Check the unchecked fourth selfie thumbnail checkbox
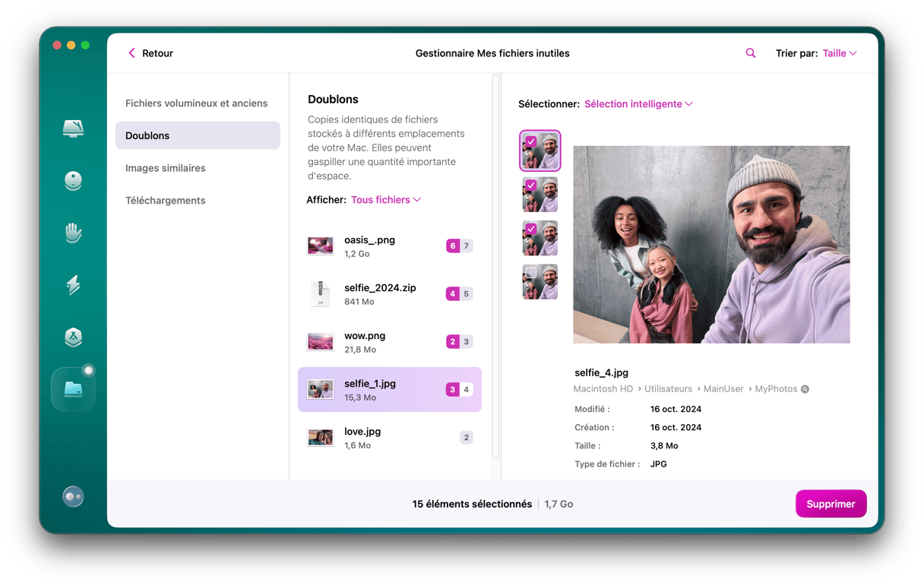 click(x=531, y=272)
